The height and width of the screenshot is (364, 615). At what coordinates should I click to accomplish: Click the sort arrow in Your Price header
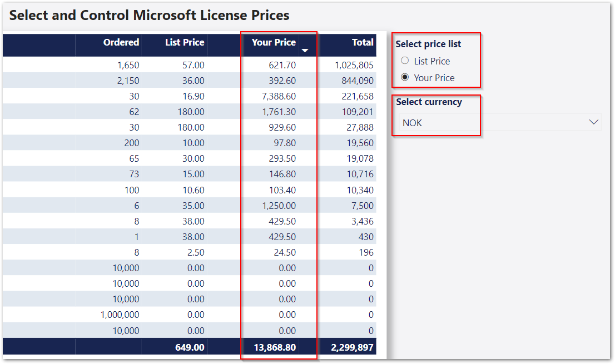304,51
